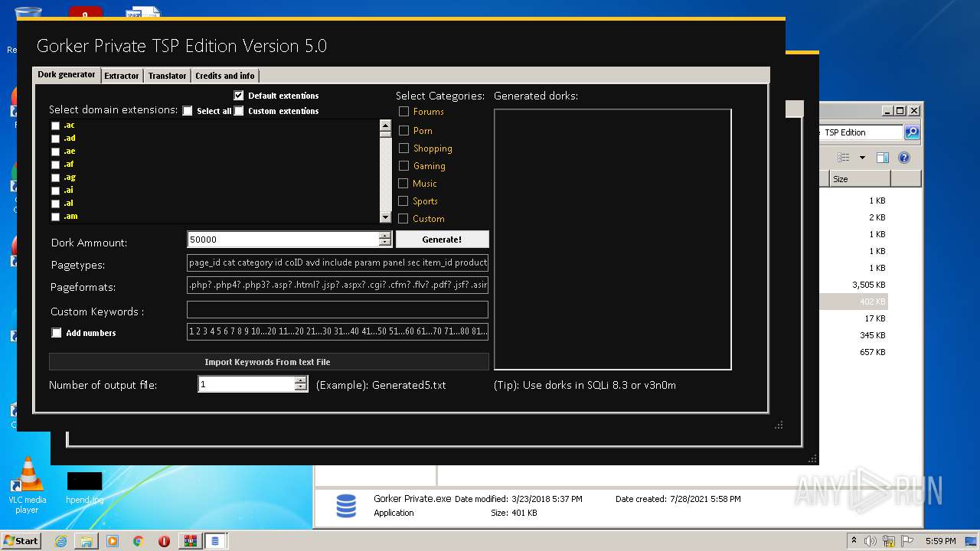Tick the Shopping category
This screenshot has height=551, width=980.
coord(403,148)
